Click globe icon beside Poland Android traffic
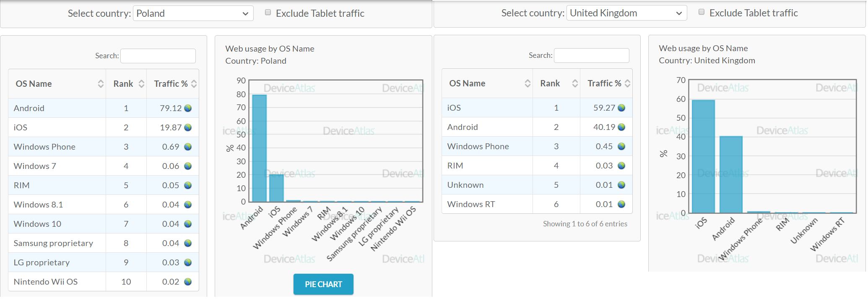The width and height of the screenshot is (868, 306). click(x=188, y=108)
